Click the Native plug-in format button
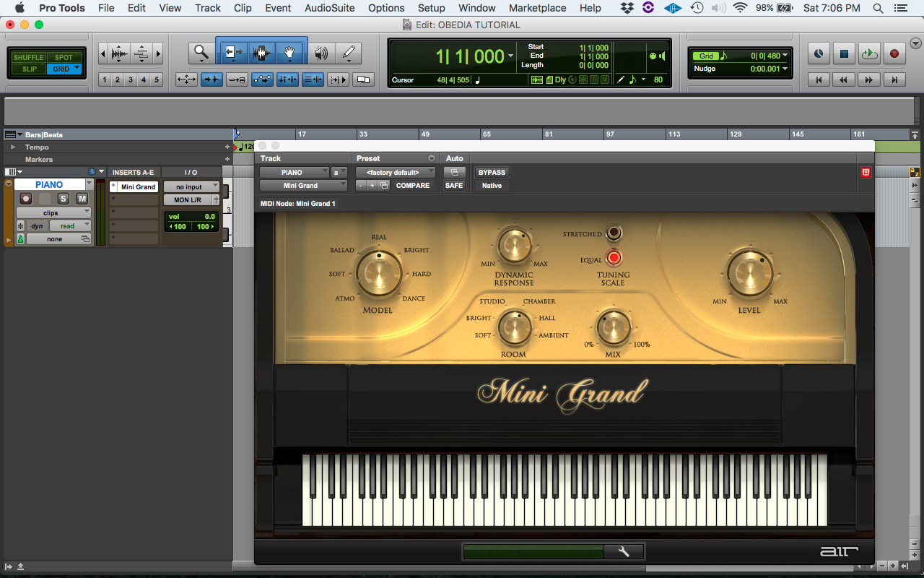 [492, 186]
